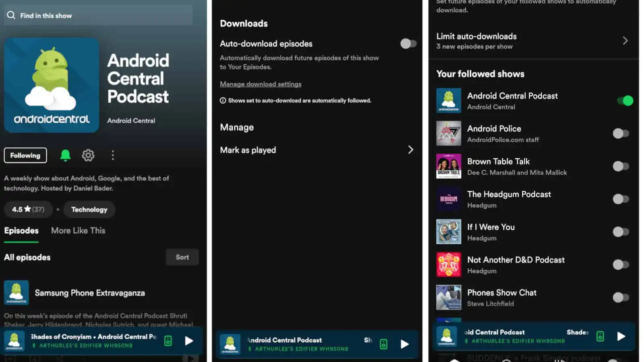
Task: Enable auto-download for The Headgum Podcast
Action: point(620,199)
